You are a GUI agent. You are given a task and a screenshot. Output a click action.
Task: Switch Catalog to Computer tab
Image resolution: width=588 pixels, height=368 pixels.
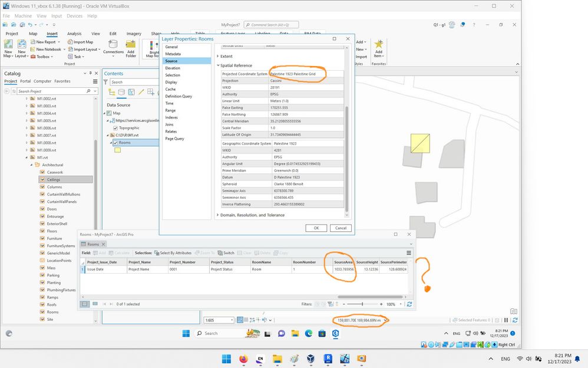[x=42, y=81]
